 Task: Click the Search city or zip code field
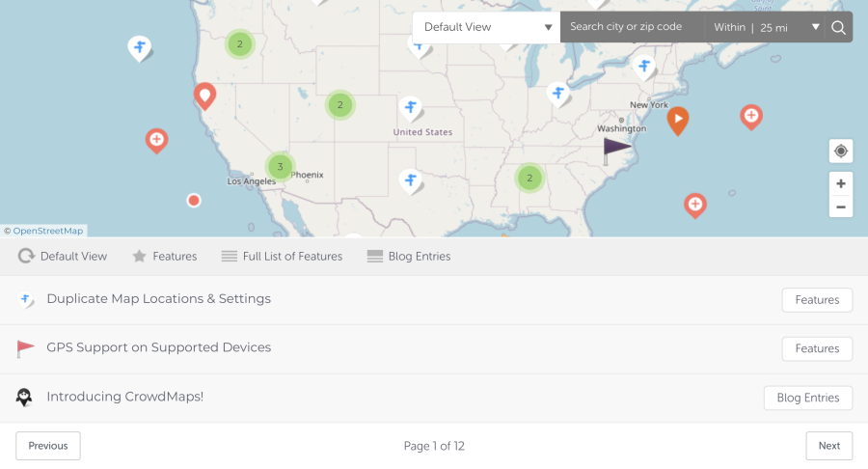click(632, 27)
